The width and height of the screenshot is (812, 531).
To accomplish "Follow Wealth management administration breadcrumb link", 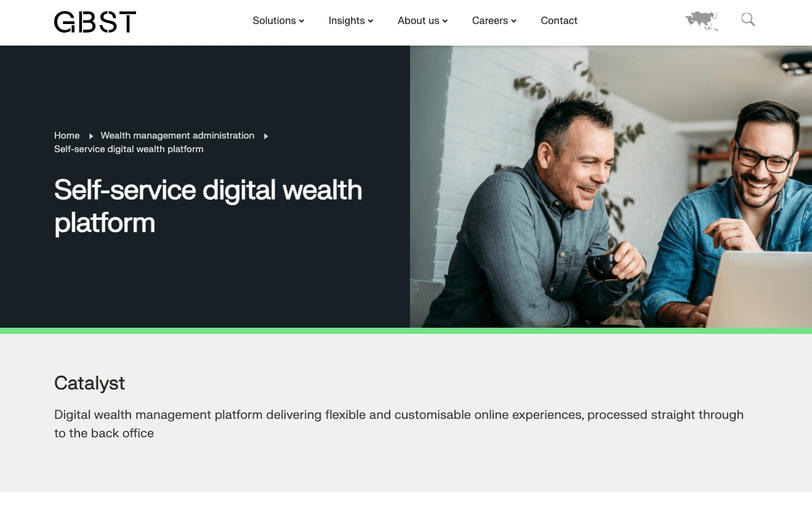I will 177,136.
